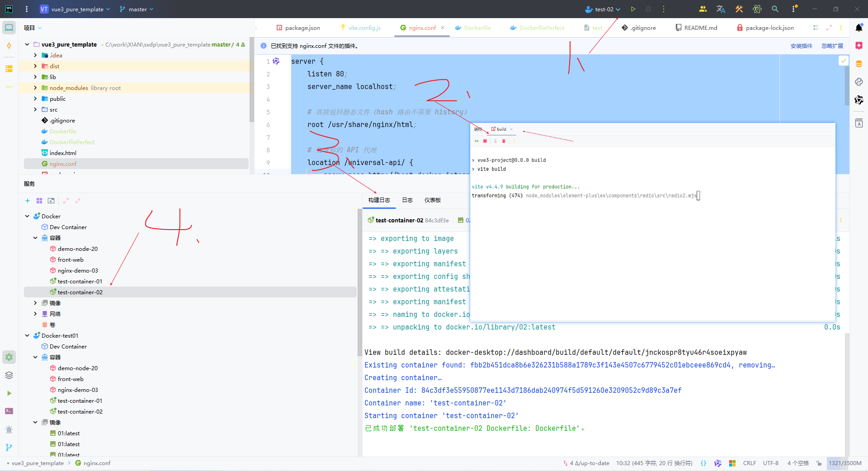The height and width of the screenshot is (471, 868).
Task: Add a service with the plus icon
Action: click(x=28, y=201)
